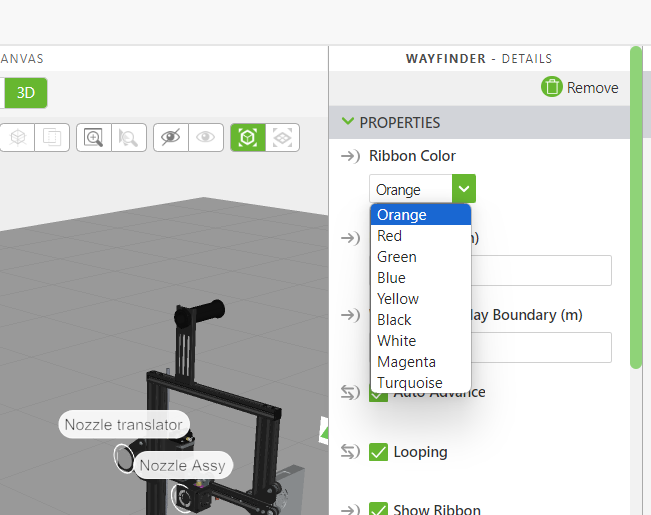
Task: Choose Turquoise in the color list
Action: click(421, 383)
